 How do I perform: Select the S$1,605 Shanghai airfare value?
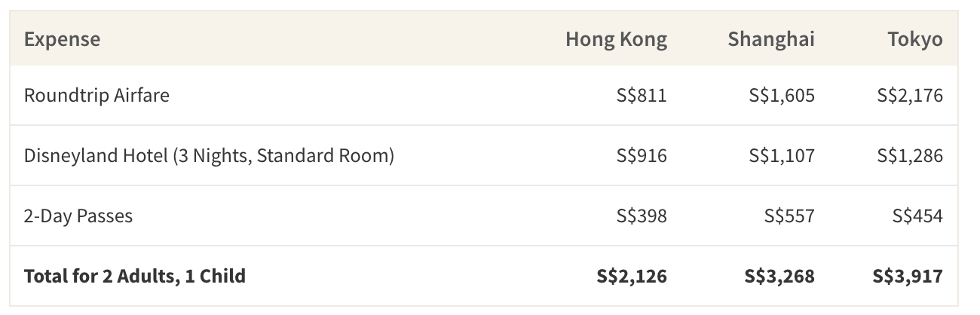coord(782,96)
